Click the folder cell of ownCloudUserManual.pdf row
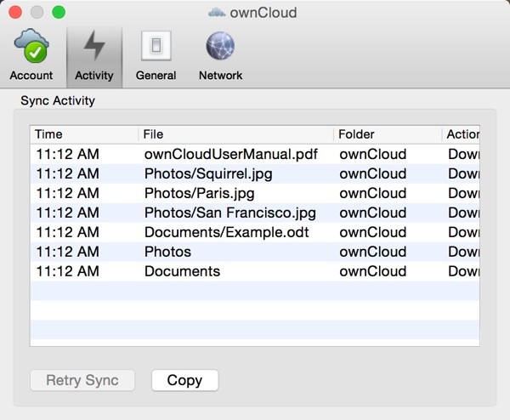The width and height of the screenshot is (510, 420). [373, 154]
